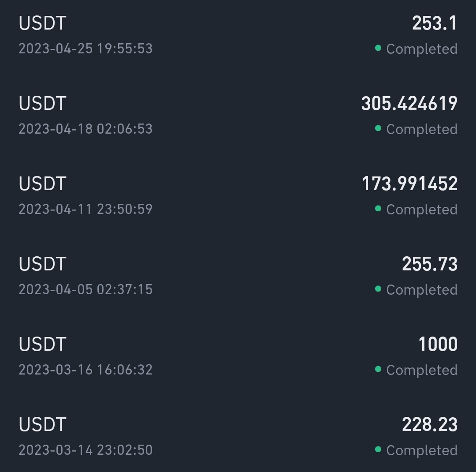Tap the Completed status of the 253.1 transaction
The image size is (476, 472).
[421, 49]
